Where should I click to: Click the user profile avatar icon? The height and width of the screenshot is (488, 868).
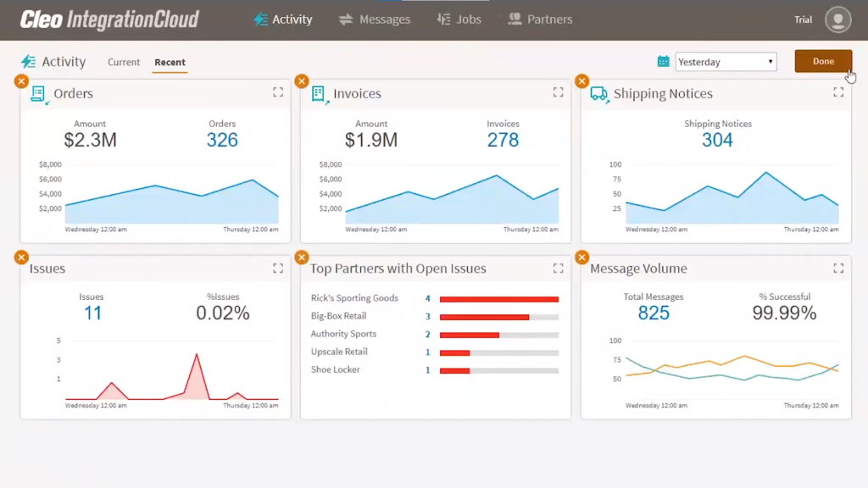(837, 19)
